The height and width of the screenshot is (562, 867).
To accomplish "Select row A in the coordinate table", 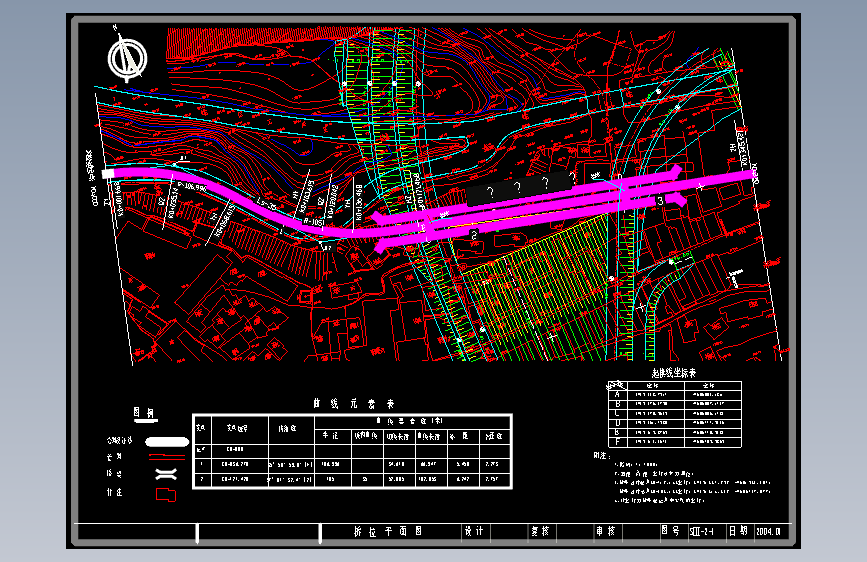I will [x=675, y=394].
